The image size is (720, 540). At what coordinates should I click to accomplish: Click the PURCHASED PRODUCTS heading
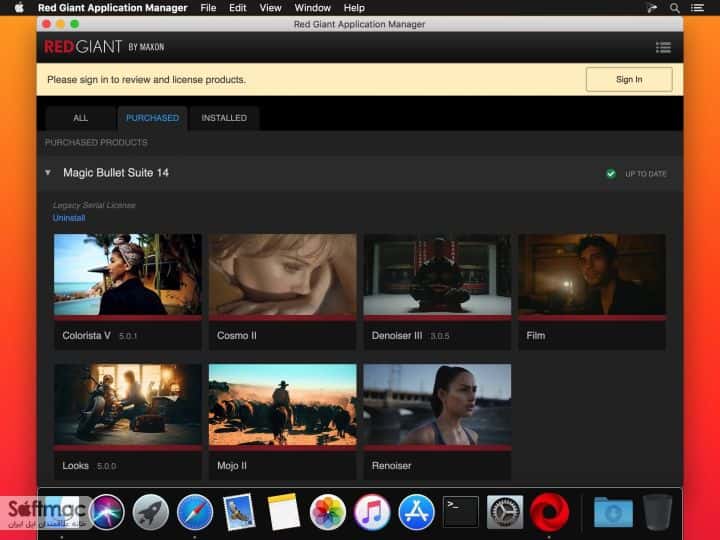click(96, 142)
